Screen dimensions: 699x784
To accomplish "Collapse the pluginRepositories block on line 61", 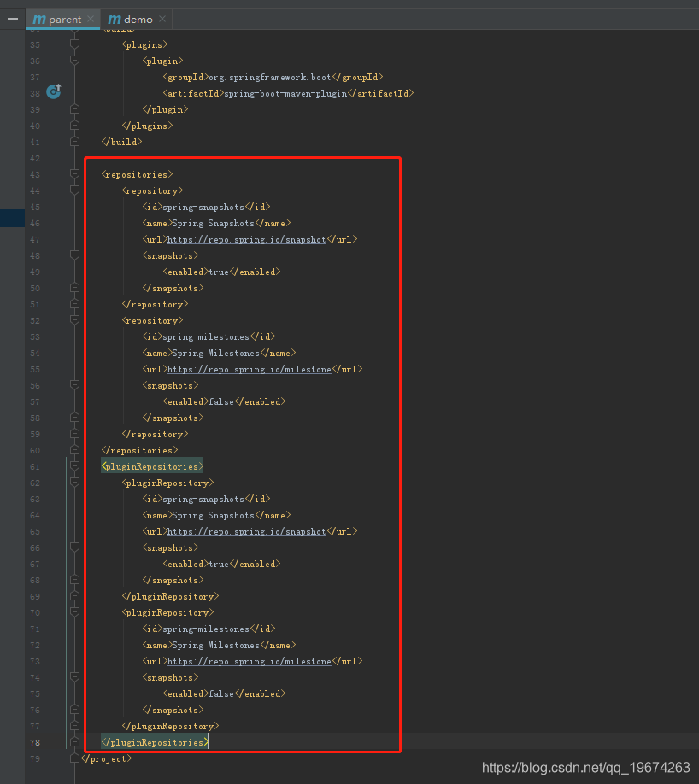I will pyautogui.click(x=74, y=466).
